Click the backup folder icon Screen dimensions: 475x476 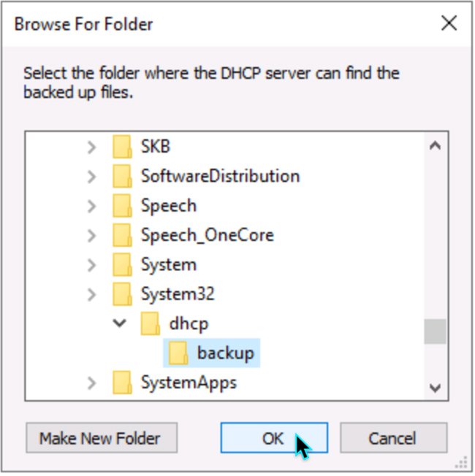(178, 353)
